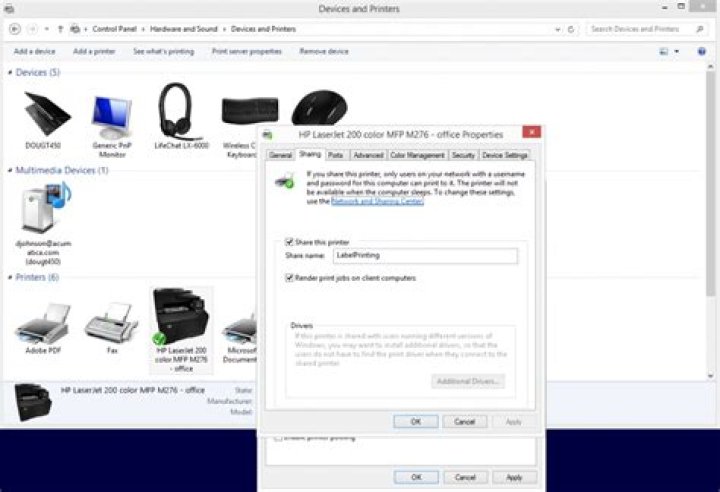Click the help icon in the toolbar
The width and height of the screenshot is (720, 492).
tap(701, 51)
